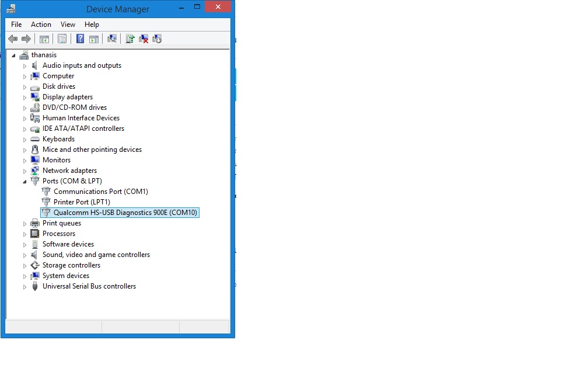Image resolution: width=588 pixels, height=368 pixels.
Task: Click the Properties toolbar icon
Action: point(62,39)
